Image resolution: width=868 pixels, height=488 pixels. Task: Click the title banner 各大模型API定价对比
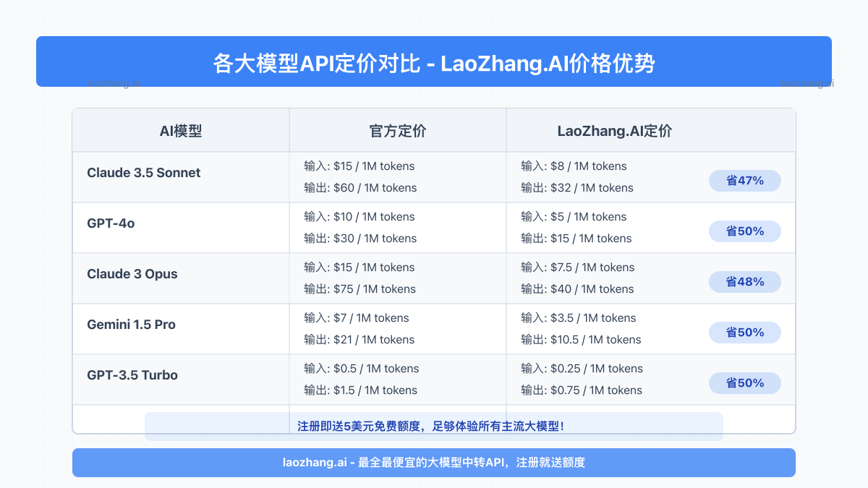(x=434, y=61)
